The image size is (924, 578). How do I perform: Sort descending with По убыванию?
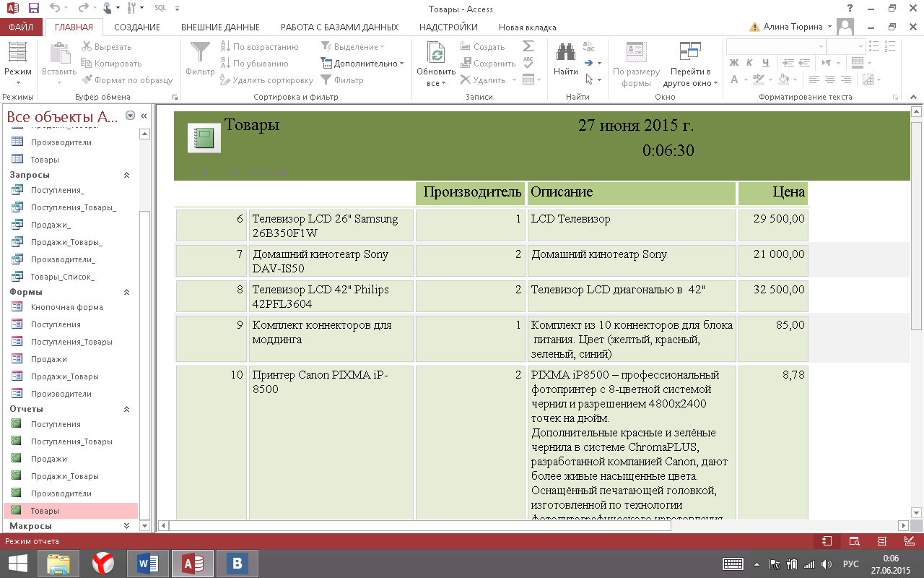254,64
